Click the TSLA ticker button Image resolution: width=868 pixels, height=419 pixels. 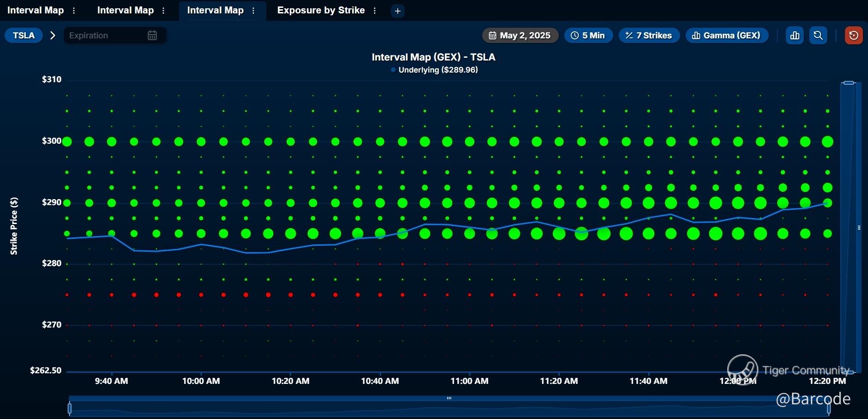coord(24,36)
